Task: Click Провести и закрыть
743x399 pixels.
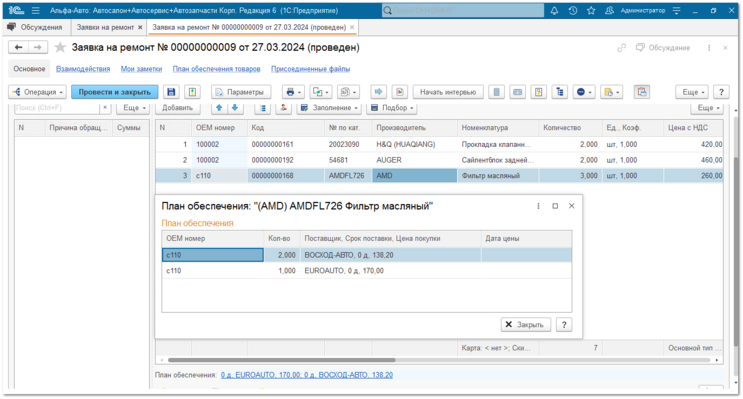Action: click(115, 92)
